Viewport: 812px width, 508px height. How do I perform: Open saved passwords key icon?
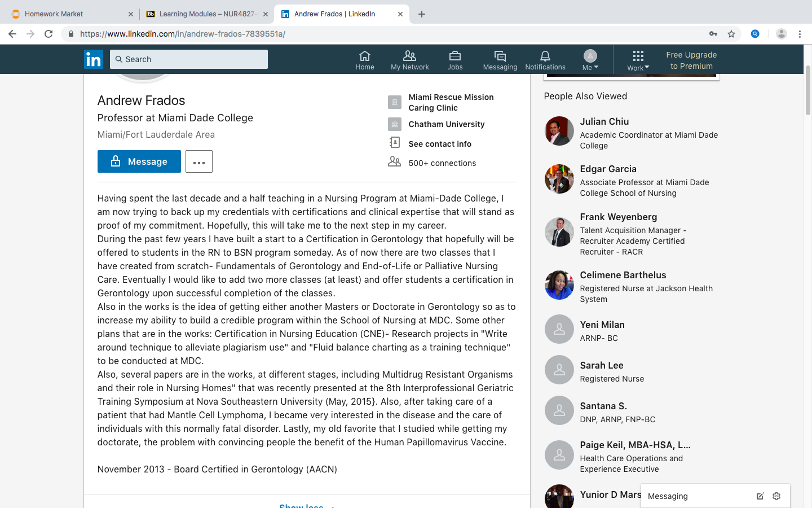point(713,34)
